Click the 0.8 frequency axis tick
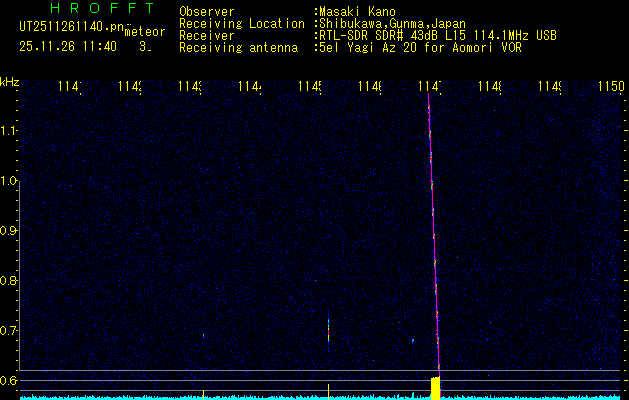 9,281
